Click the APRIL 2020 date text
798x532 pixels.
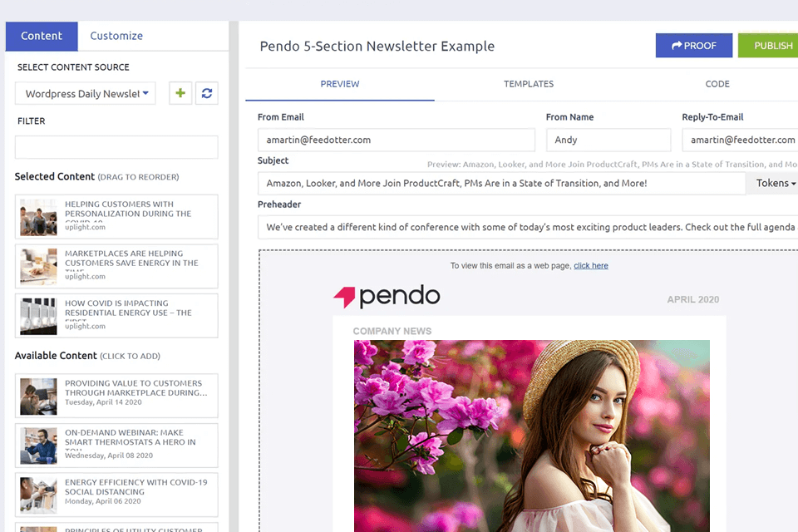tap(693, 300)
